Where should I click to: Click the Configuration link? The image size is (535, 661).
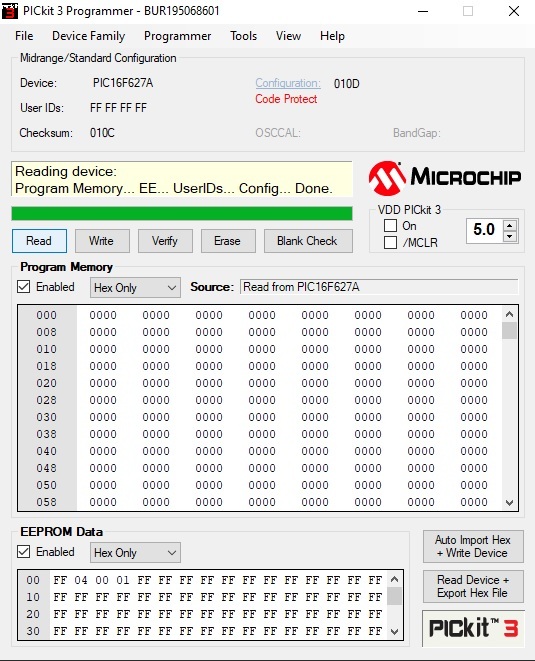(288, 83)
